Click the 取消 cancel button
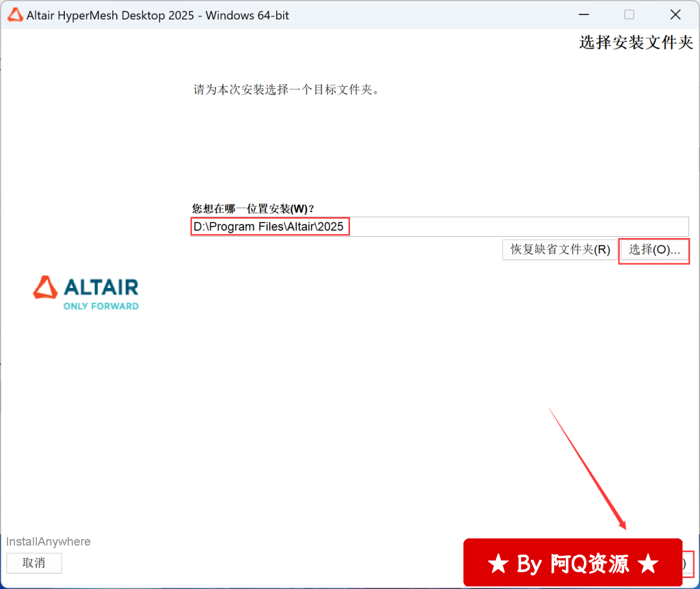Screen dimensions: 700x589 coord(34,562)
